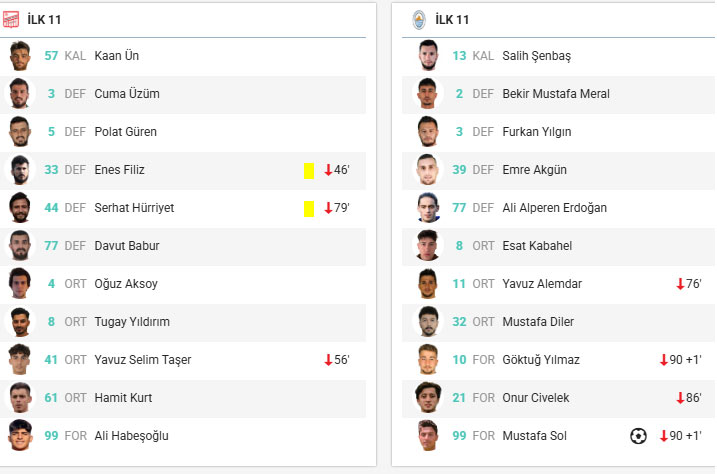Click Ali Alperen Erdoğan's player photo

click(x=428, y=208)
